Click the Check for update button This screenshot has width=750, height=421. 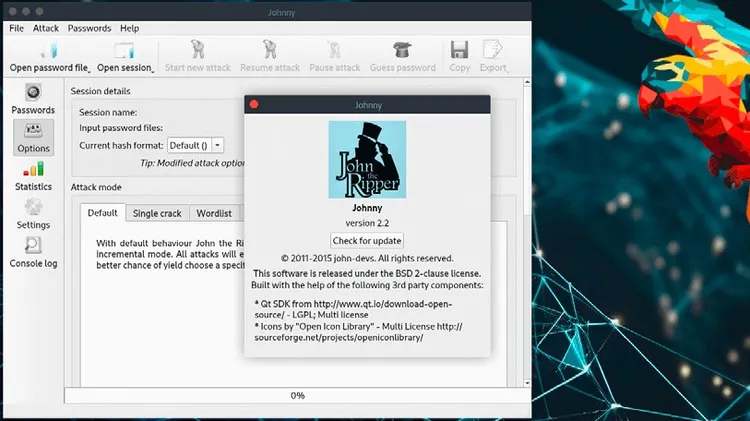(x=367, y=240)
